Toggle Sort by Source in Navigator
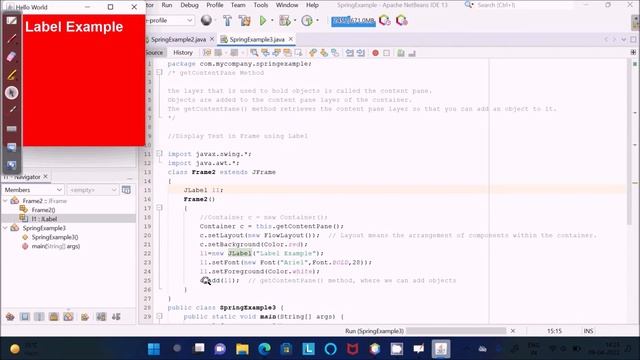This screenshot has height=360, width=640. pyautogui.click(x=116, y=317)
